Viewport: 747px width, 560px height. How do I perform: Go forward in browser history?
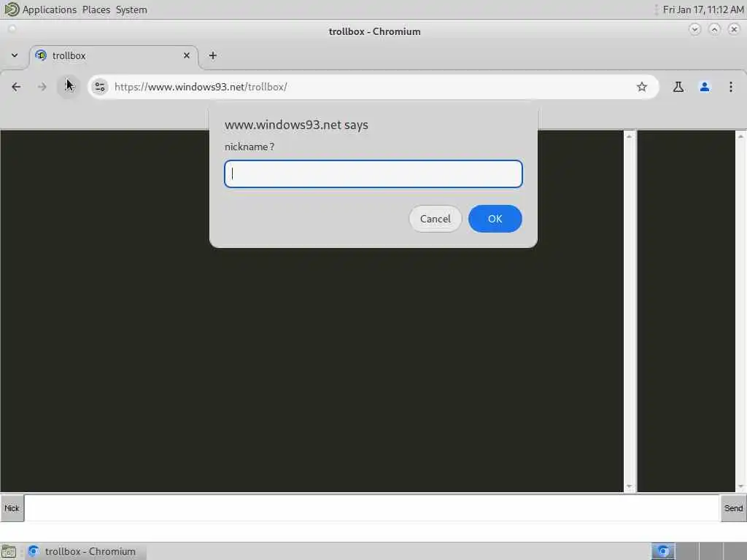click(x=42, y=87)
